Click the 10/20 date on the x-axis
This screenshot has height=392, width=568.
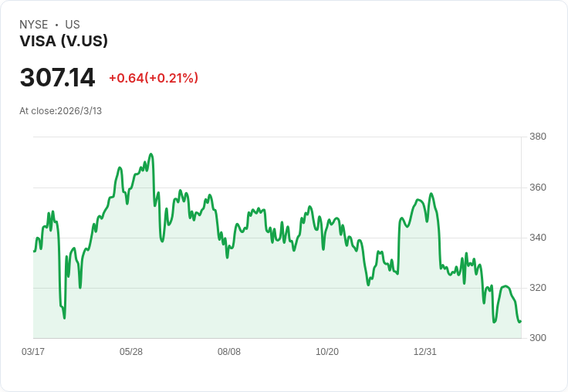327,352
